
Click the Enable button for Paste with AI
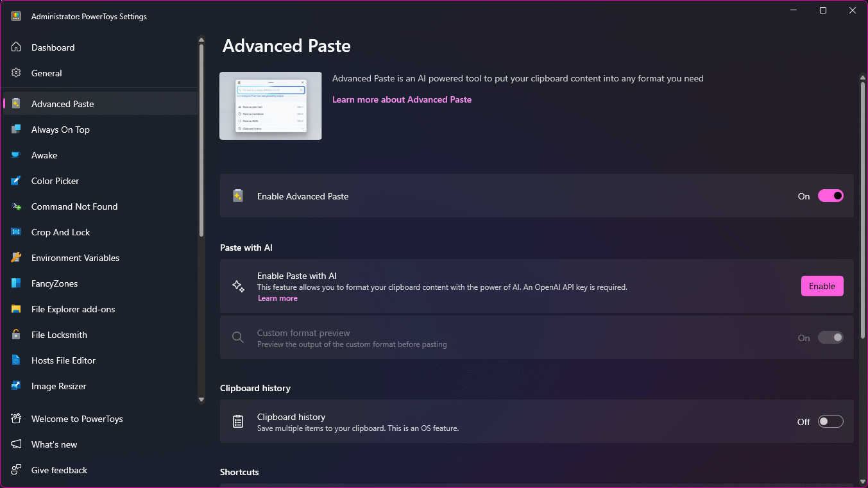coord(822,286)
